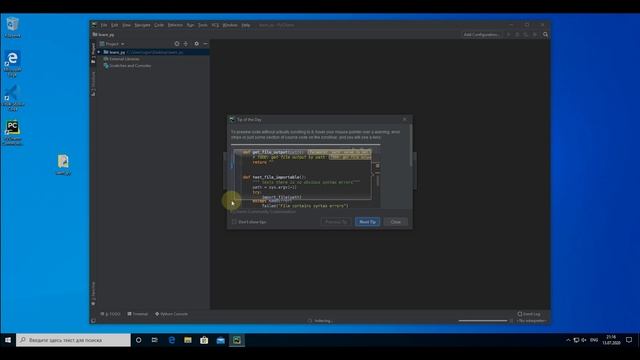Open the TODO tool window tab

pyautogui.click(x=111, y=314)
